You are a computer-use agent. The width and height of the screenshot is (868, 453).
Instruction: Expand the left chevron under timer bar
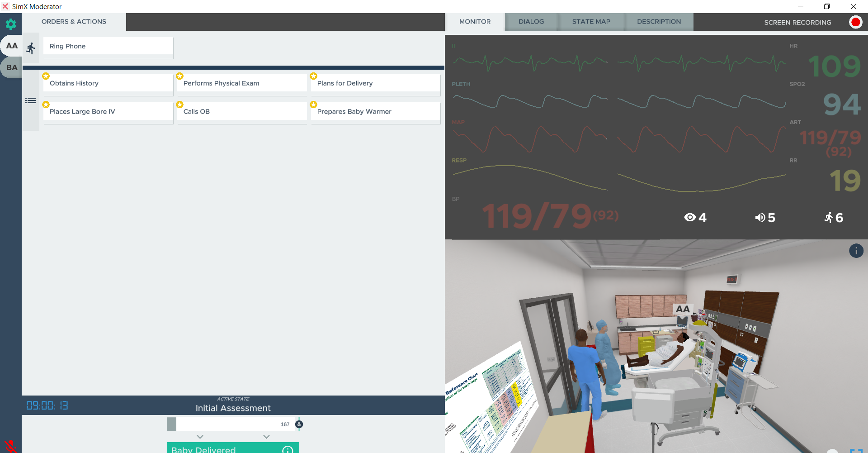pyautogui.click(x=200, y=437)
